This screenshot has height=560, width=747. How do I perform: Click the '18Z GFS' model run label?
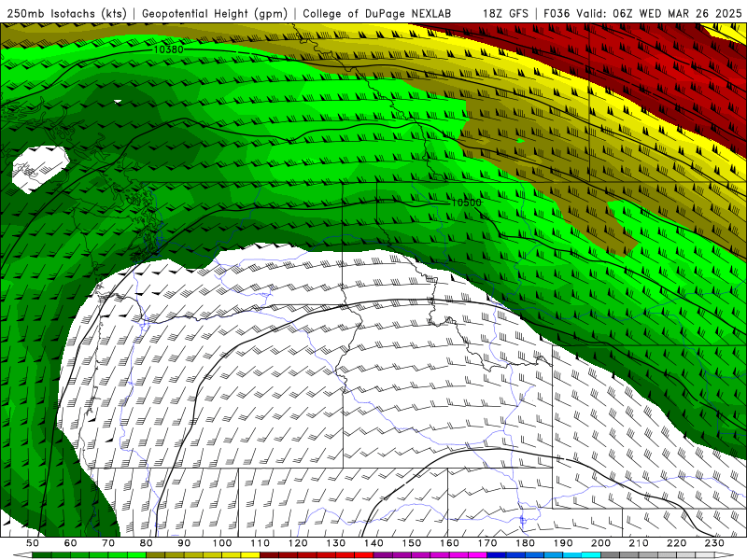505,14
